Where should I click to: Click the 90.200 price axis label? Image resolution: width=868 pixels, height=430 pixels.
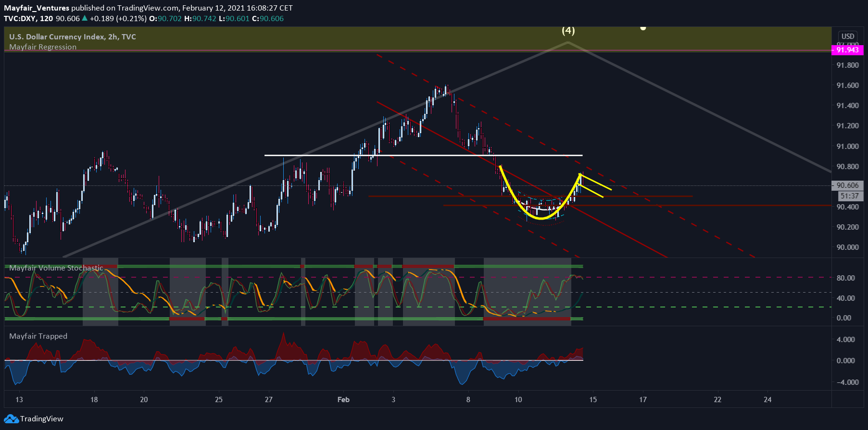click(x=847, y=227)
